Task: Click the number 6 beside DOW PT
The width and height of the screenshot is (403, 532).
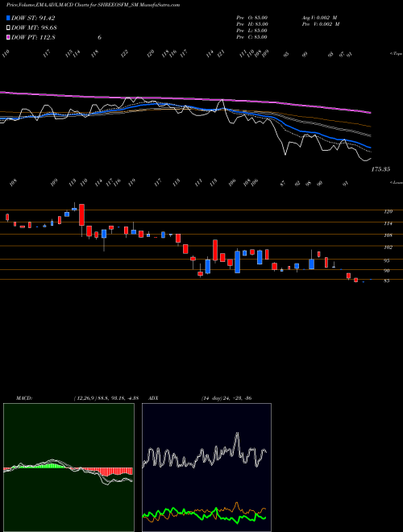Action: (x=99, y=37)
